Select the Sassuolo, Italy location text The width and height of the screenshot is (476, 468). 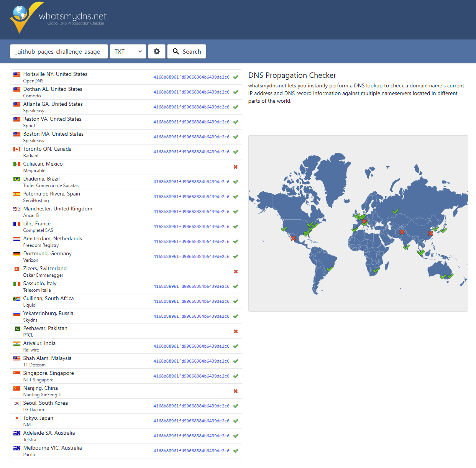pyautogui.click(x=40, y=283)
